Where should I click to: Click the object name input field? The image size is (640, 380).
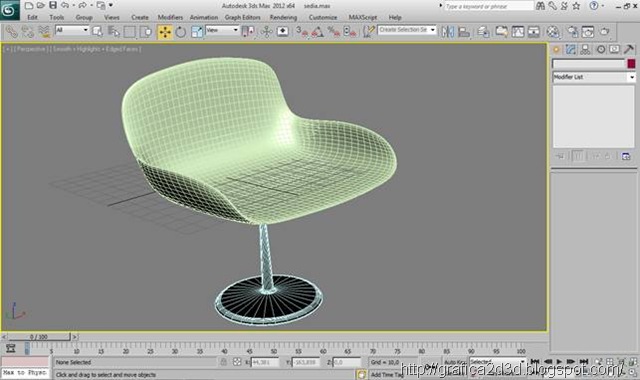coord(589,64)
